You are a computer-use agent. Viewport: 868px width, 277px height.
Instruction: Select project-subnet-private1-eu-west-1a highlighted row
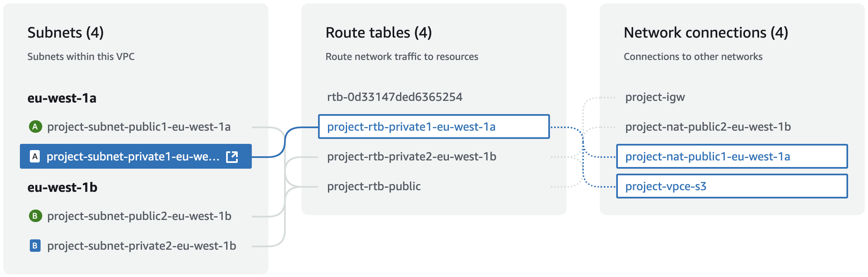pyautogui.click(x=136, y=156)
